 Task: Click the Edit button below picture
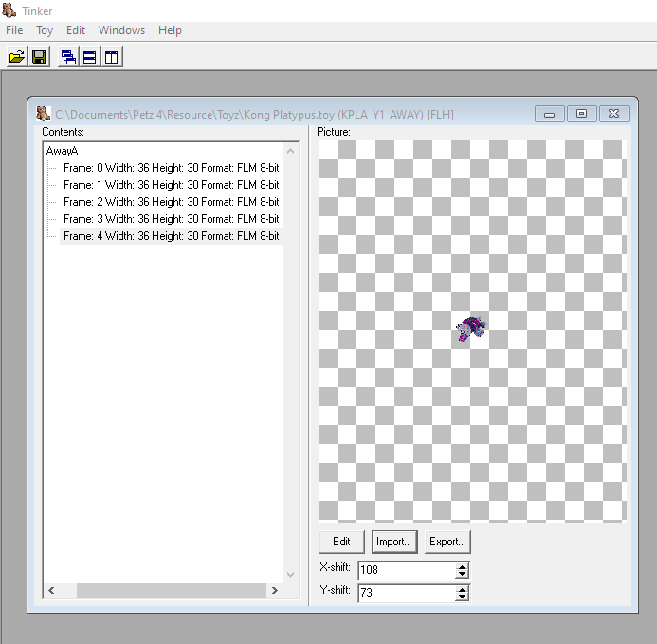pos(341,542)
